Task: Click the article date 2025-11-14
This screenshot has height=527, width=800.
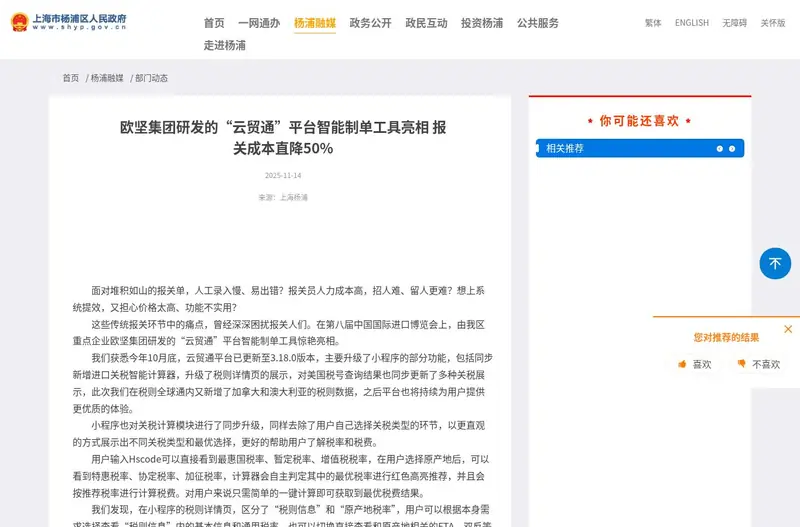Action: pos(283,175)
